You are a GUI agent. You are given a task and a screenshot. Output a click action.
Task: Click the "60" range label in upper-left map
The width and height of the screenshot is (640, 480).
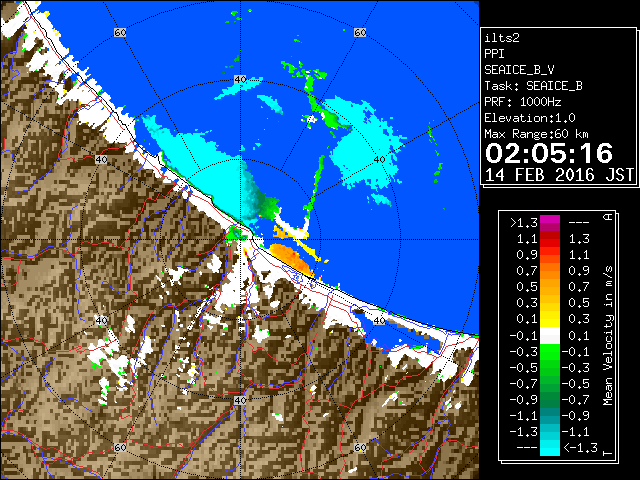(x=120, y=33)
